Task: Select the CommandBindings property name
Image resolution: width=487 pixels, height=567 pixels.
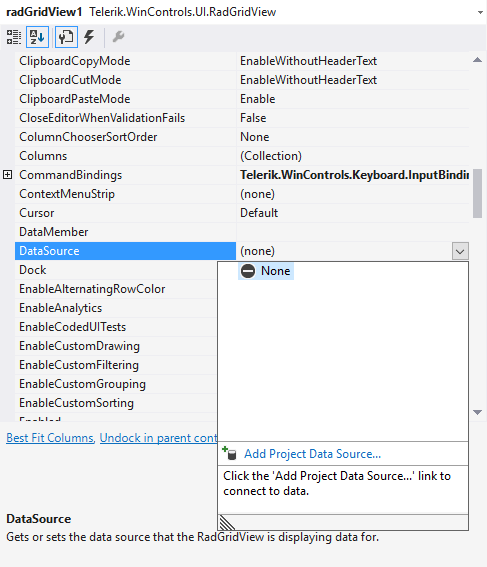Action: 71,175
